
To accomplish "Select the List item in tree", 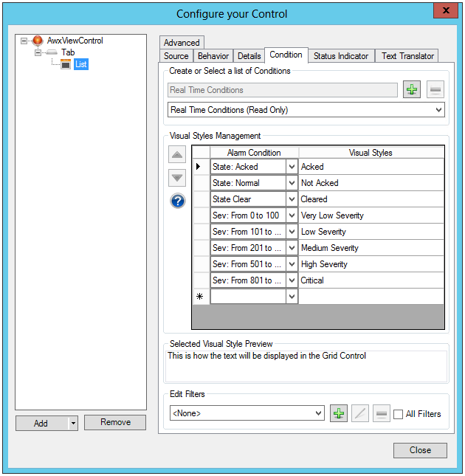I will (80, 64).
